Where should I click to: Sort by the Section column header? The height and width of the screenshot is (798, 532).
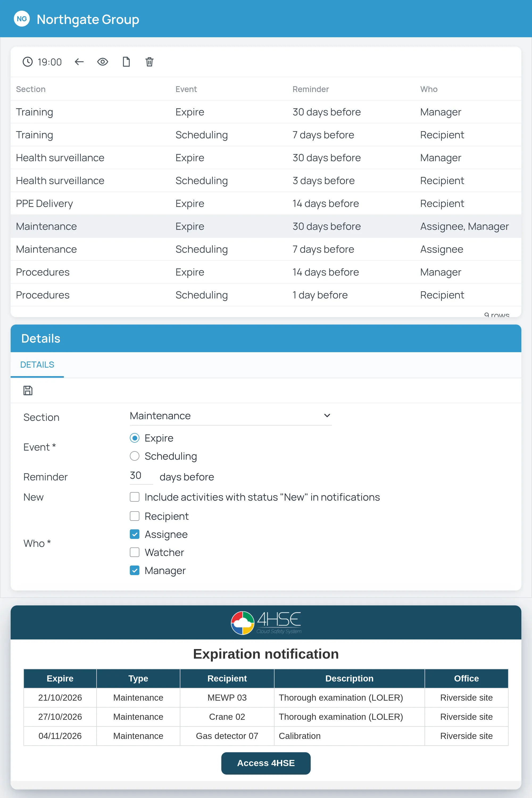pos(31,89)
